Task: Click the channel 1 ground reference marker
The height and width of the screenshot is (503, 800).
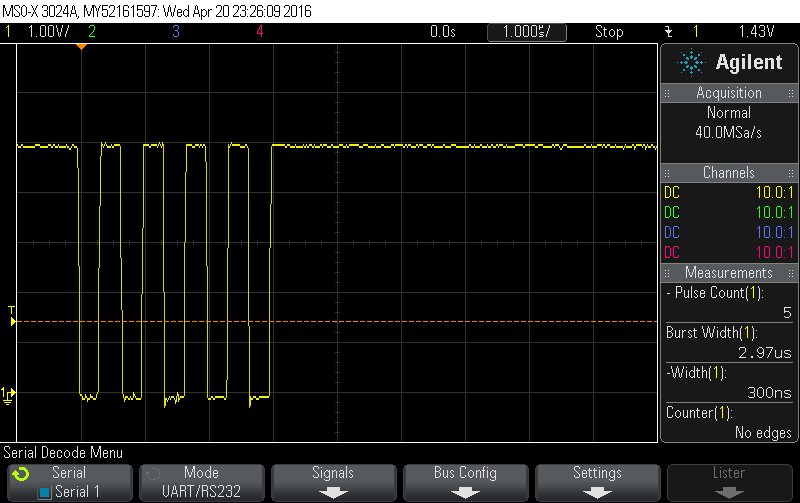Action: click(x=9, y=394)
